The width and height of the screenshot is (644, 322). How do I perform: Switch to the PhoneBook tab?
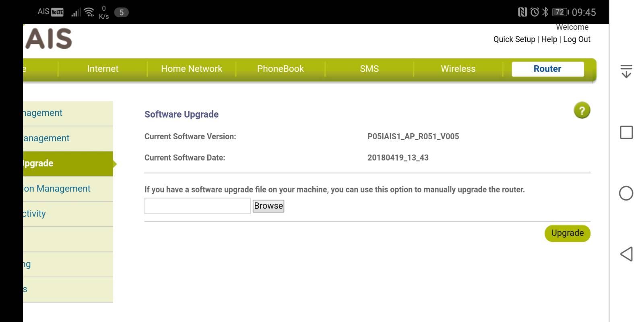point(281,69)
